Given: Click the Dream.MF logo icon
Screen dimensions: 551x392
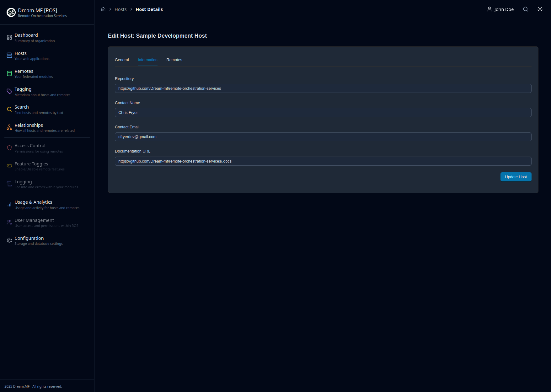Looking at the screenshot, I should (x=11, y=13).
